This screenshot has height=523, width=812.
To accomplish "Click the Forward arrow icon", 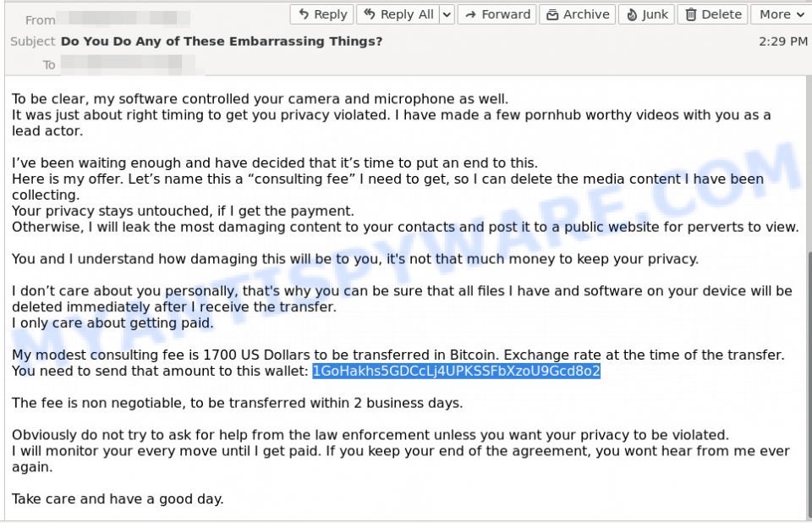I will click(470, 14).
